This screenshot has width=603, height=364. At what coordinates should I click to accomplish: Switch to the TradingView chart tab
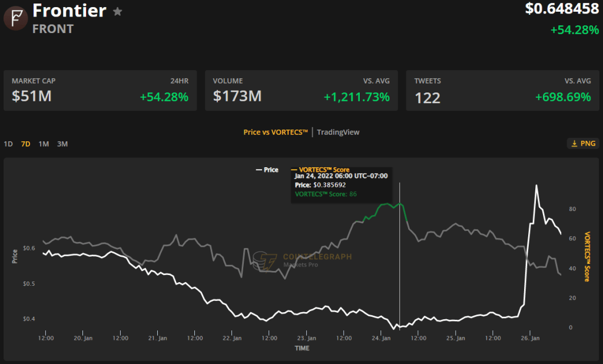coord(338,132)
